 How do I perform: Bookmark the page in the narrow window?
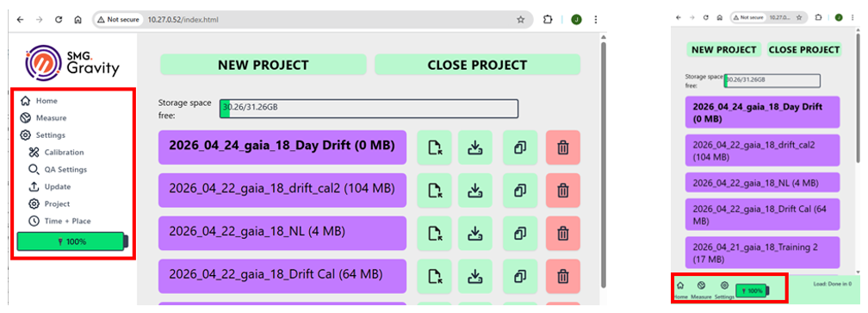(799, 18)
